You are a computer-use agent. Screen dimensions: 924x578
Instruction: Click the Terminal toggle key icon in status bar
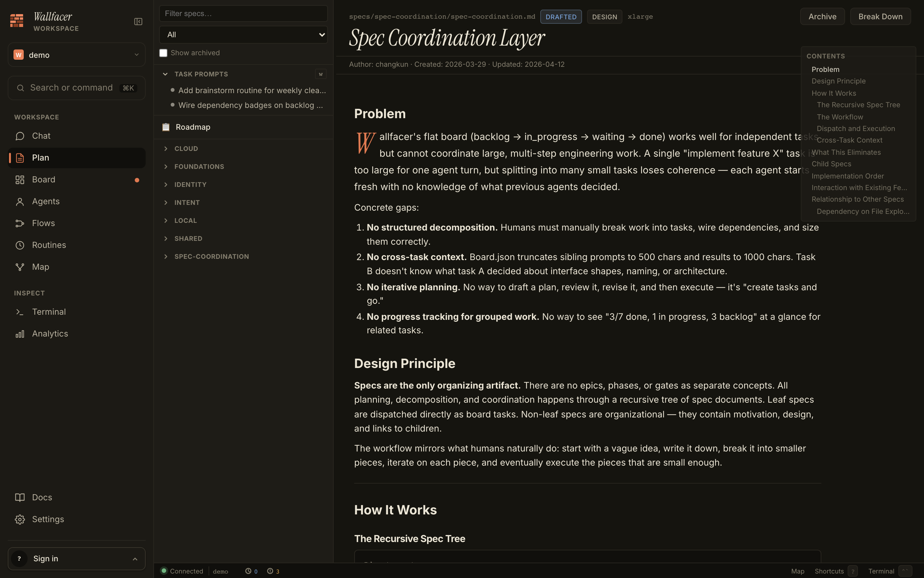point(905,571)
